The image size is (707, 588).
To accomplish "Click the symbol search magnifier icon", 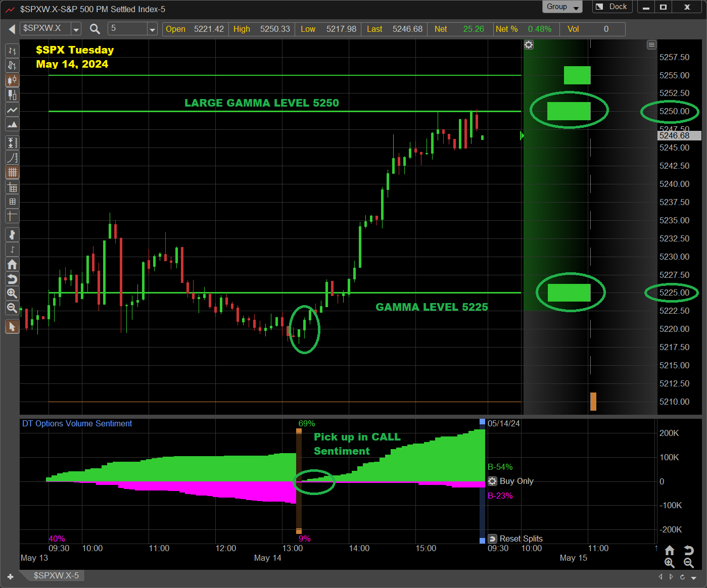I will click(95, 29).
